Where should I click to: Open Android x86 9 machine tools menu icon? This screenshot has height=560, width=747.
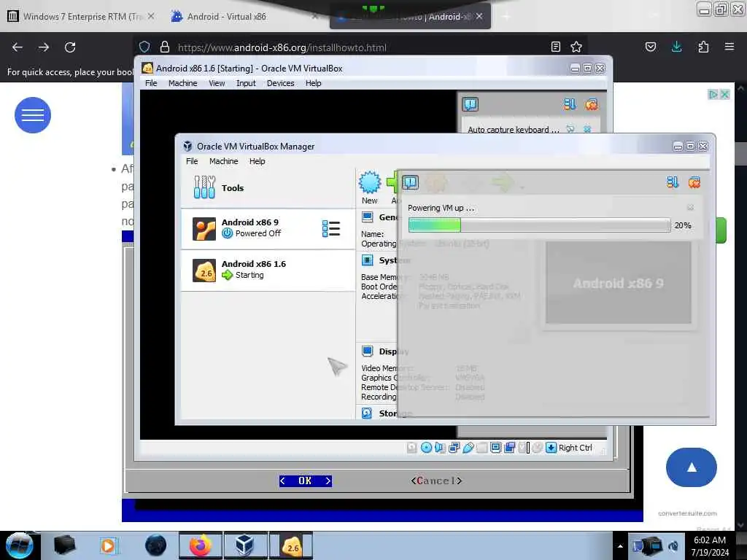330,228
